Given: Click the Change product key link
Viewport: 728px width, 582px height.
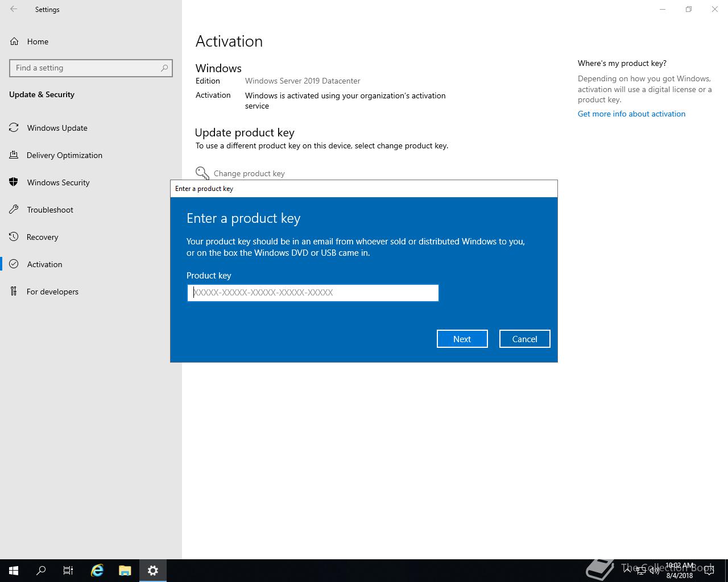Looking at the screenshot, I should tap(249, 173).
